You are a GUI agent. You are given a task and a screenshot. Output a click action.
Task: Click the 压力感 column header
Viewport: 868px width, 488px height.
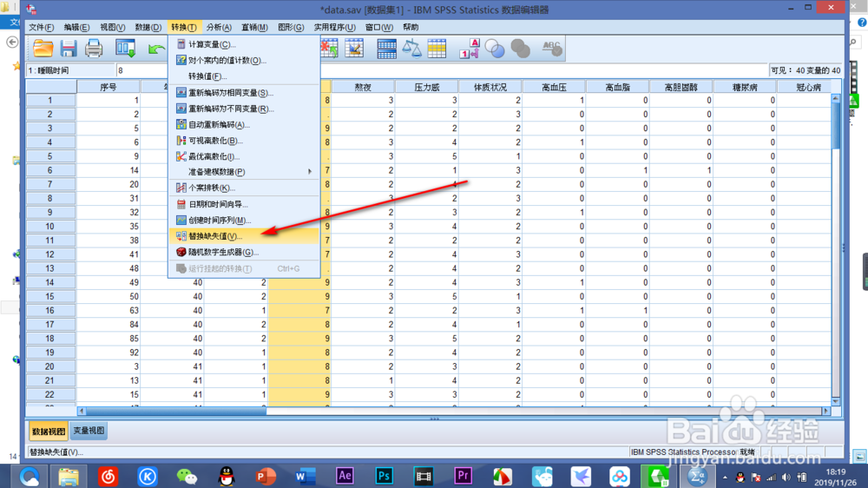pyautogui.click(x=427, y=87)
